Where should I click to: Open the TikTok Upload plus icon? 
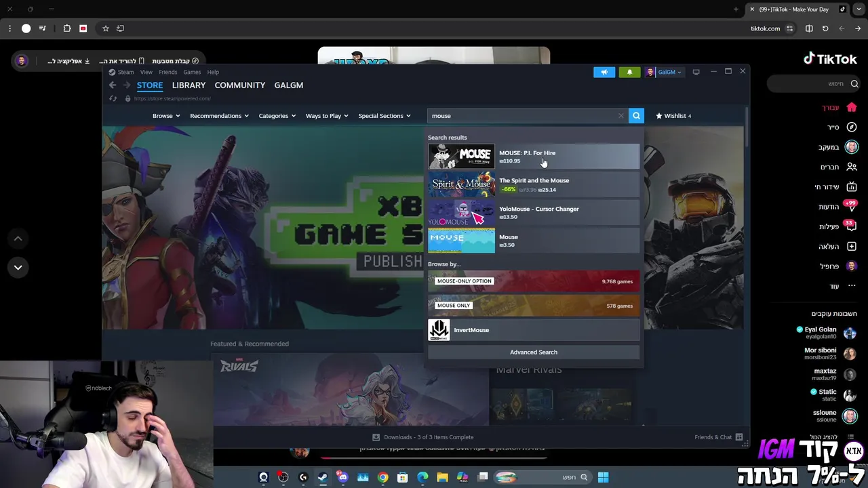coord(852,246)
